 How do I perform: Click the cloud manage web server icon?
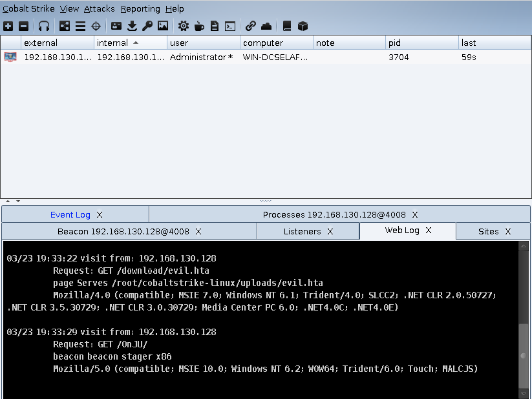[x=266, y=26]
